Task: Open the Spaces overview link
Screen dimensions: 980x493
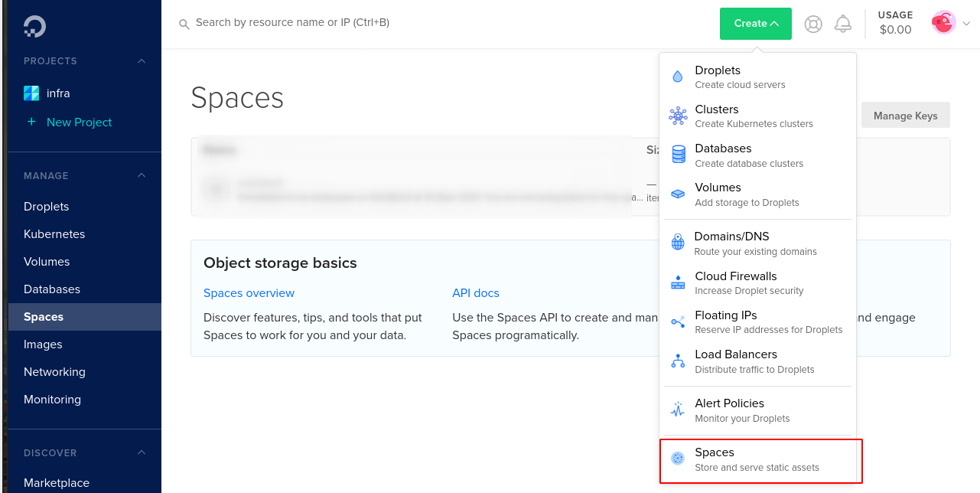Action: [249, 293]
